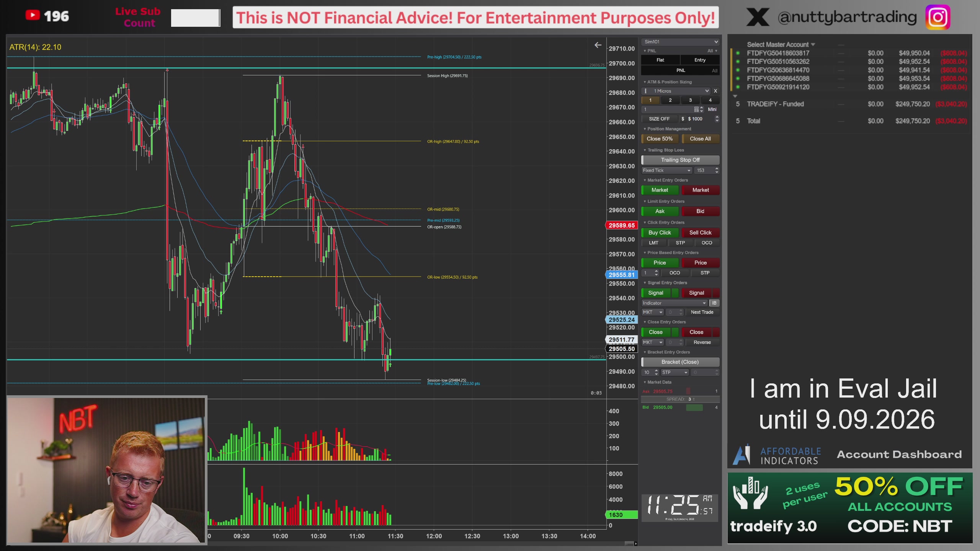Toggle OCO under Price Based Entry Orders

click(675, 273)
